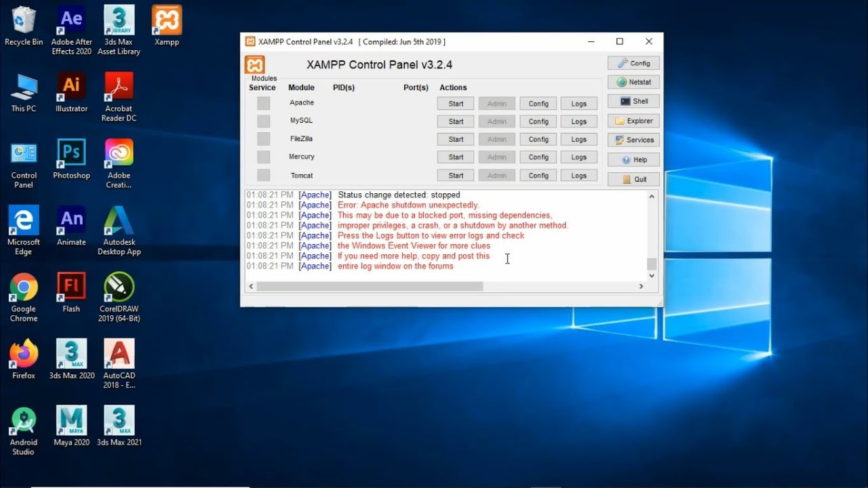The image size is (868, 488).
Task: Select the Android Studio desktop icon
Action: coord(24,431)
